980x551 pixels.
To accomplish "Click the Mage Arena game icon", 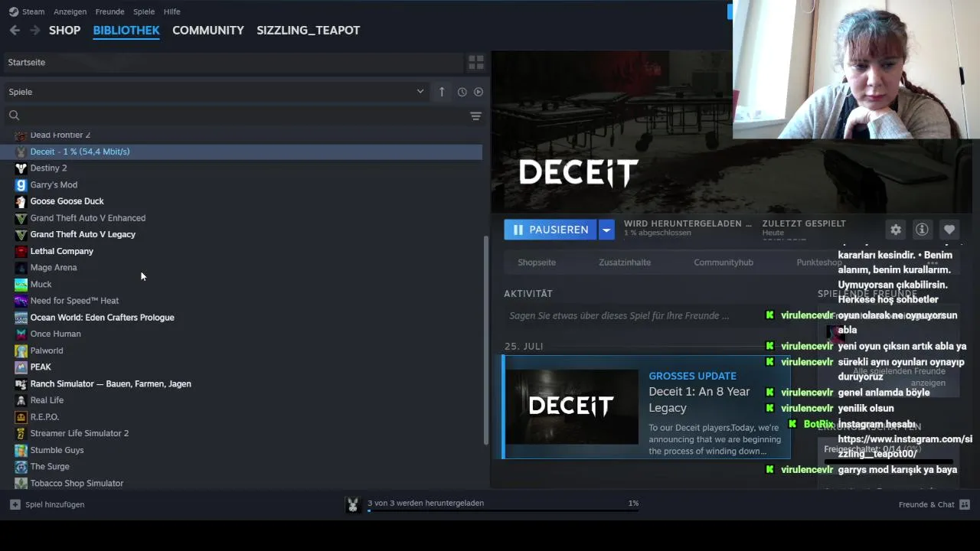I will pos(21,267).
